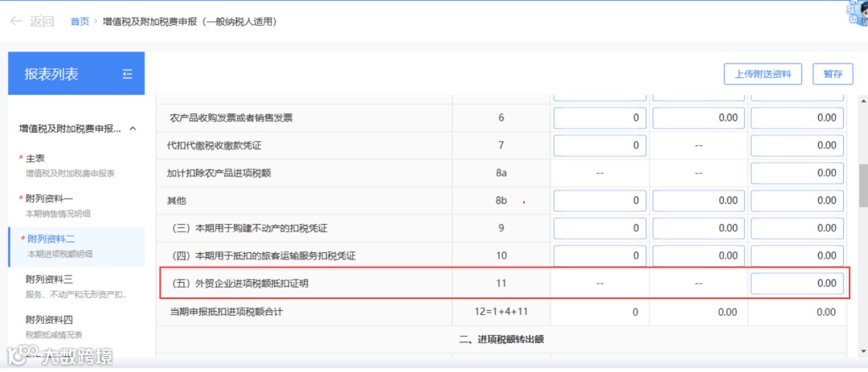The image size is (868, 372).
Task: Click the count field for row 9
Action: point(600,228)
